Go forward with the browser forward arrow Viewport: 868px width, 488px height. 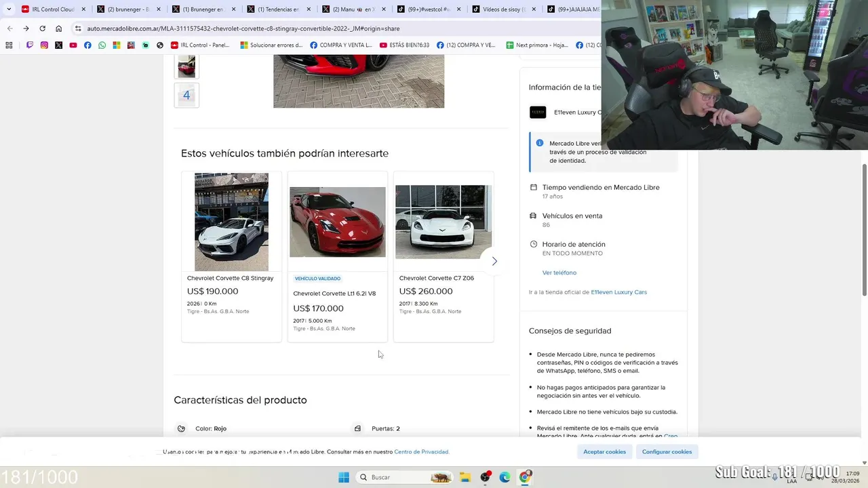click(26, 28)
